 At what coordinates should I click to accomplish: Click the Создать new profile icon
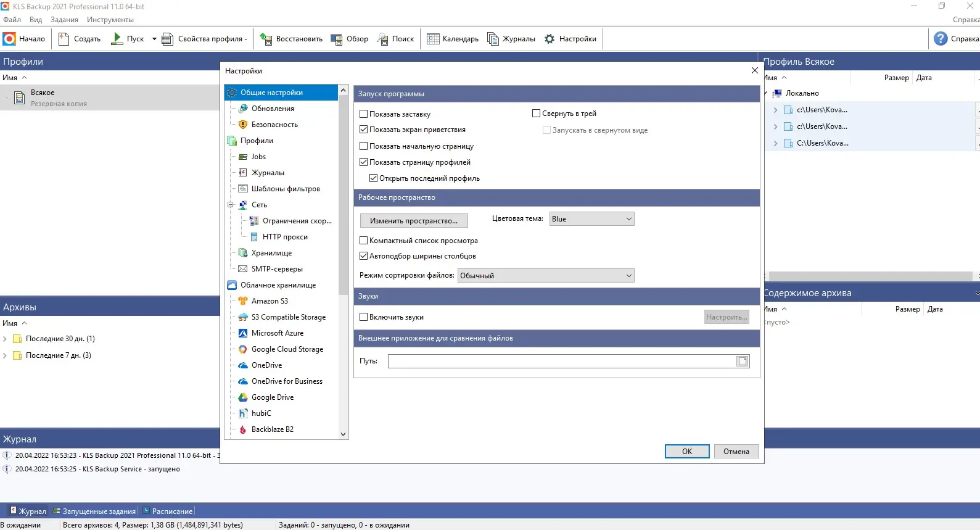pos(64,39)
